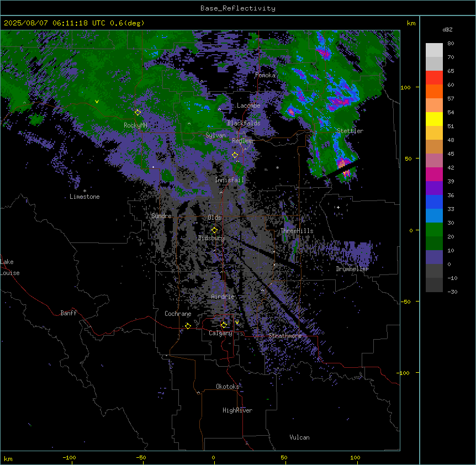
Task: Select the Limestone label
Action: [x=84, y=197]
